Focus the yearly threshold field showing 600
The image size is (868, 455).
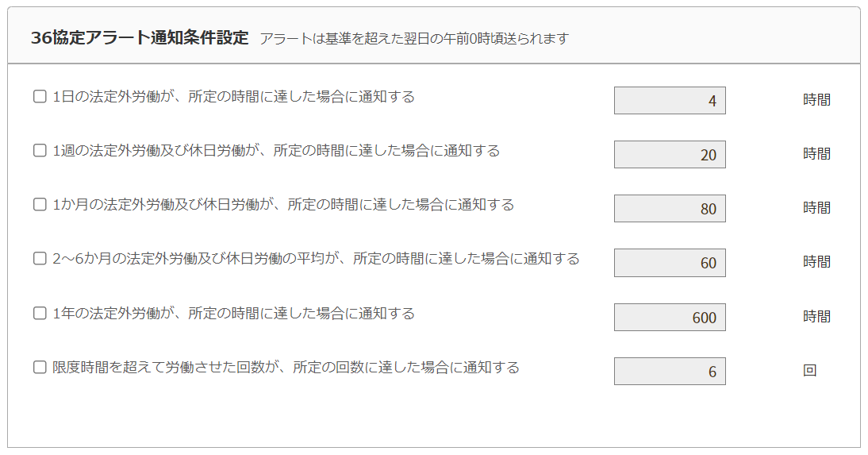tap(670, 318)
